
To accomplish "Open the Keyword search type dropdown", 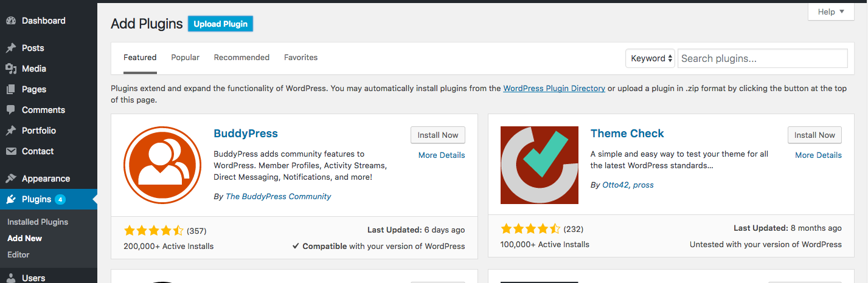I will (650, 58).
